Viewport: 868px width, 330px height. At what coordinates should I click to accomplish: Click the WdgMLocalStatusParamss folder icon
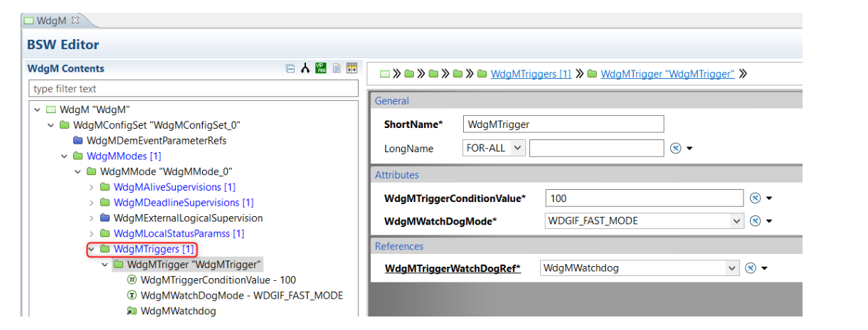(105, 233)
